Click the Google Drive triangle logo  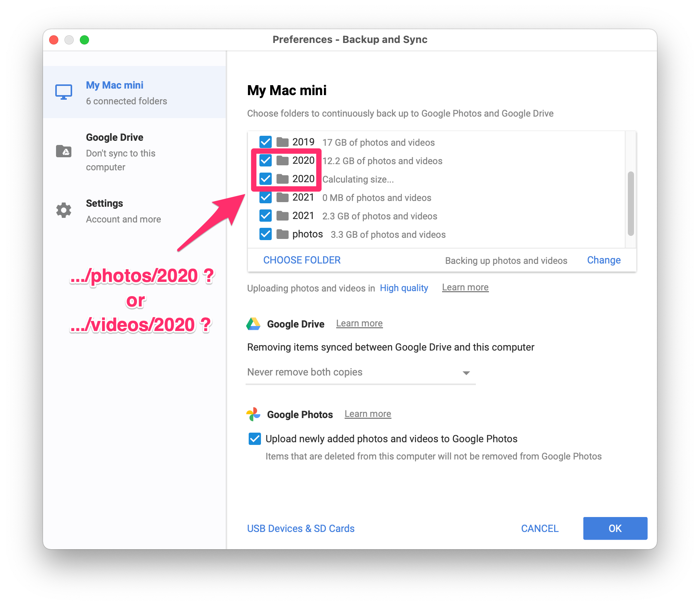pos(253,324)
